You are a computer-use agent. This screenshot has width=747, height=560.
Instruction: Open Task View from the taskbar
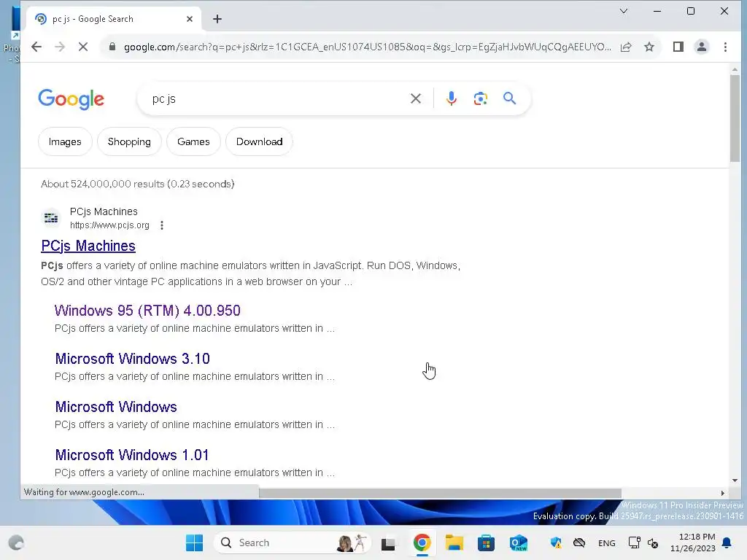pos(388,542)
